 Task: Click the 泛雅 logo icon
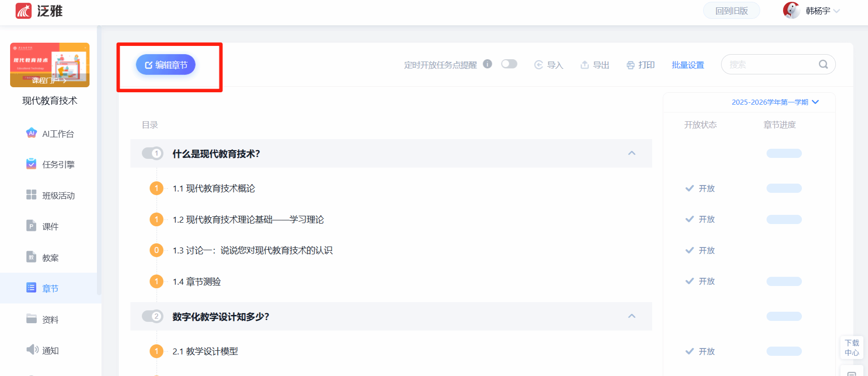24,11
